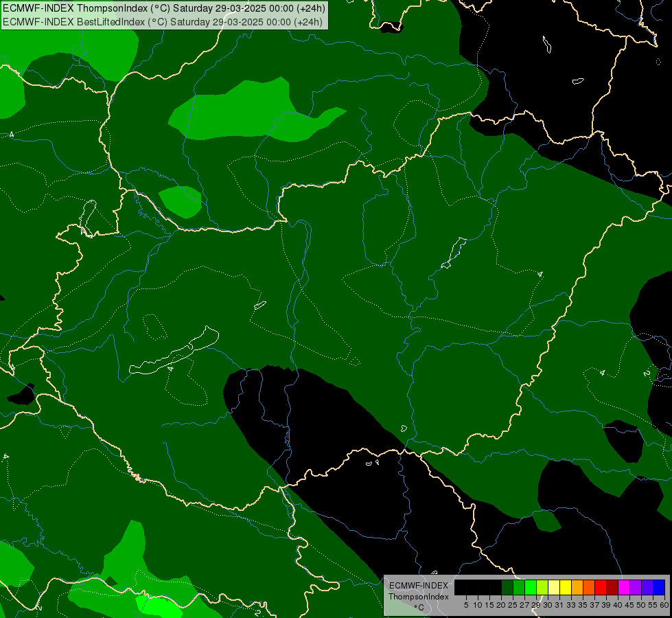Image resolution: width=672 pixels, height=618 pixels.
Task: Click the legend tick label '25'
Action: point(513,605)
